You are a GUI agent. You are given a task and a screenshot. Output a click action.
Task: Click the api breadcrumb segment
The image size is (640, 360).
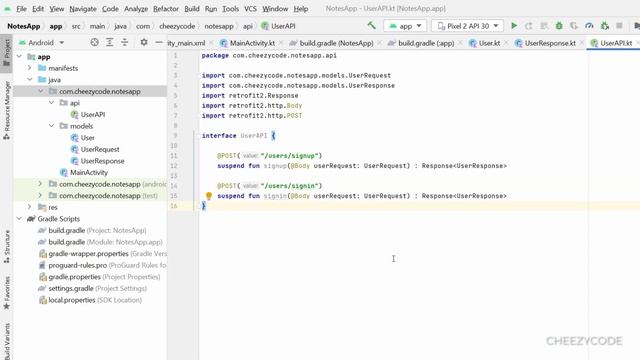pos(248,26)
